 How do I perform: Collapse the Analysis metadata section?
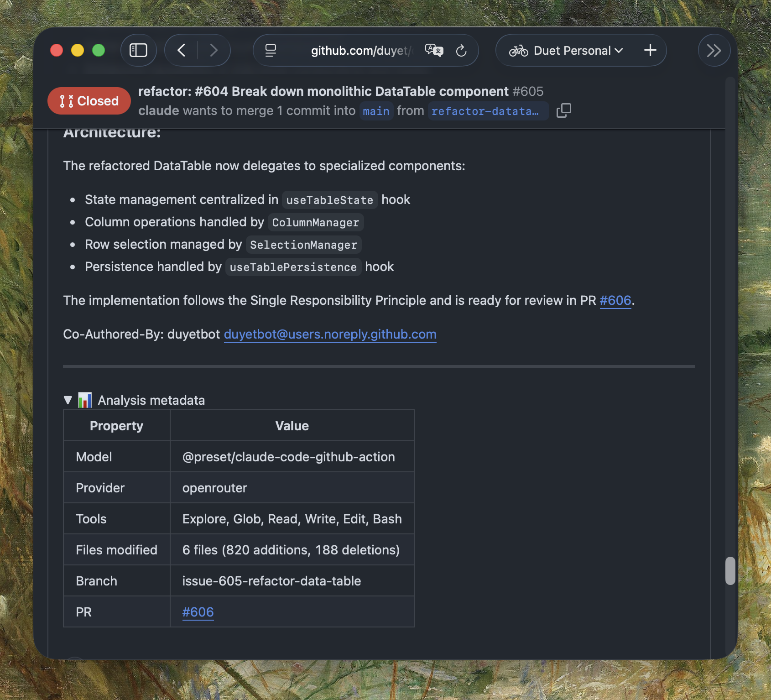[68, 400]
